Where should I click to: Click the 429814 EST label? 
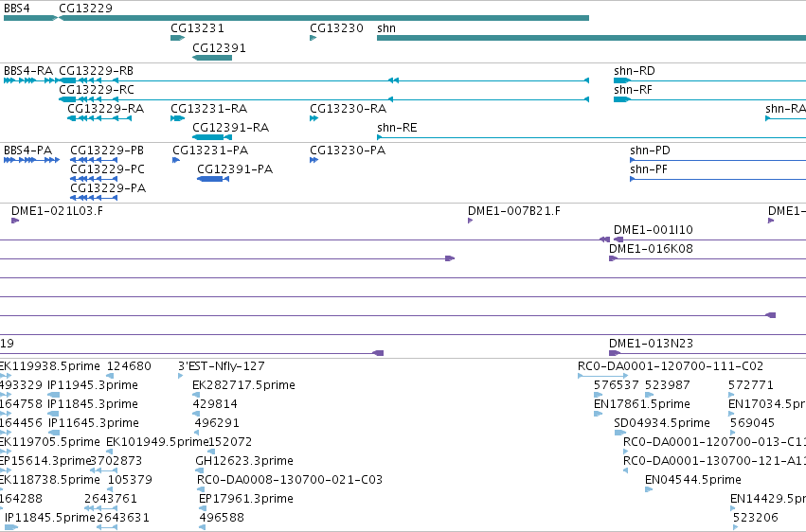point(215,404)
